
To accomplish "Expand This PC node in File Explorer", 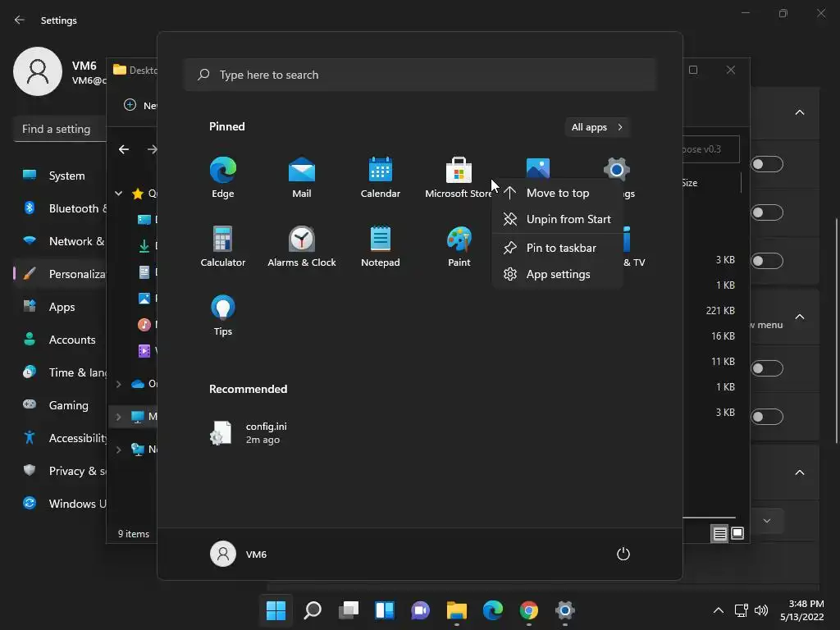I will click(118, 417).
